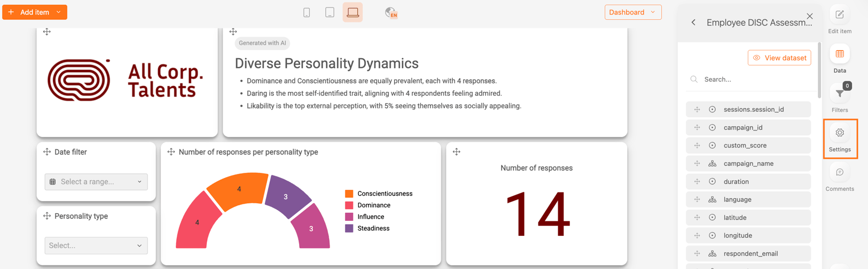The image size is (868, 269).
Task: Click the Conscientiousness orange legend swatch
Action: pyautogui.click(x=349, y=194)
